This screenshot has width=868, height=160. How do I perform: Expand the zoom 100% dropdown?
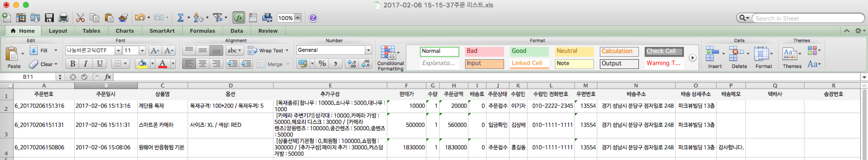(x=297, y=18)
